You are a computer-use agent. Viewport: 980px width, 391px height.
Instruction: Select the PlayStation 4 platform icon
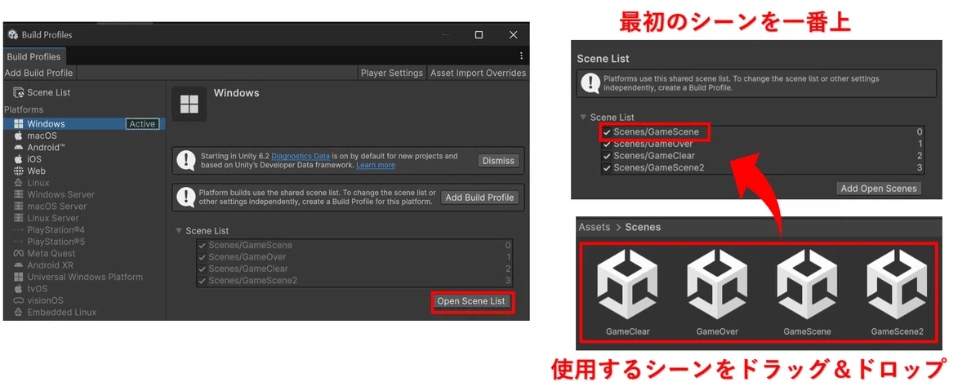point(19,230)
